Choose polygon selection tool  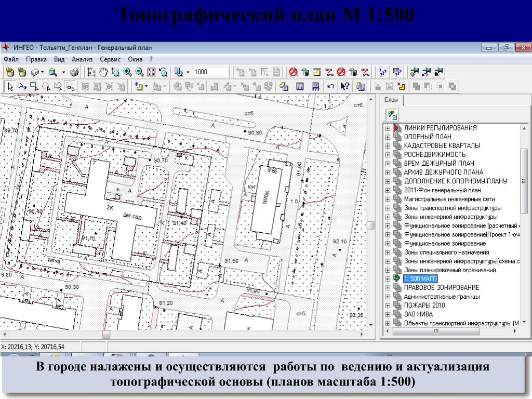[58, 87]
